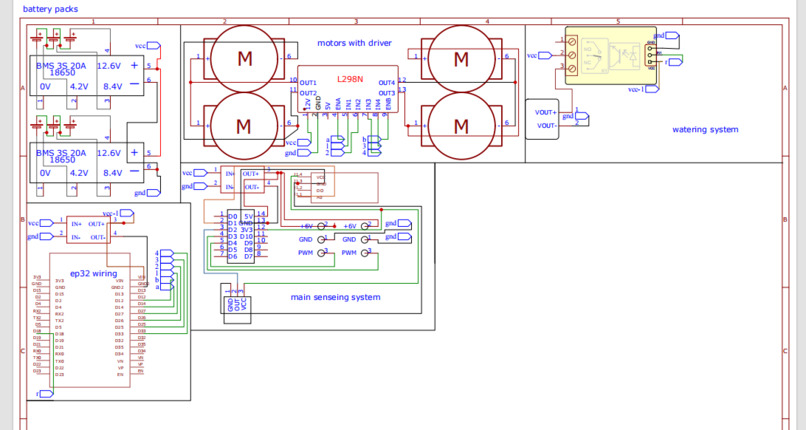The image size is (806, 430).
Task: Click the D7 pin label
Action: (248, 256)
